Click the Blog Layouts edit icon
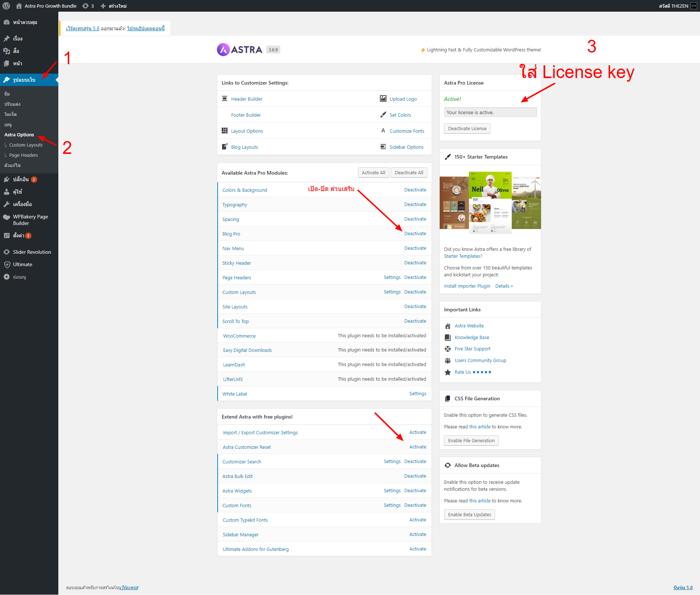Viewport: 700px width, 595px height. [225, 147]
